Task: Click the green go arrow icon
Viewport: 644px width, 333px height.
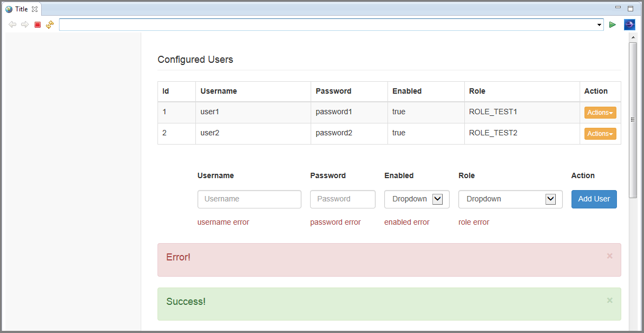Action: click(x=613, y=24)
